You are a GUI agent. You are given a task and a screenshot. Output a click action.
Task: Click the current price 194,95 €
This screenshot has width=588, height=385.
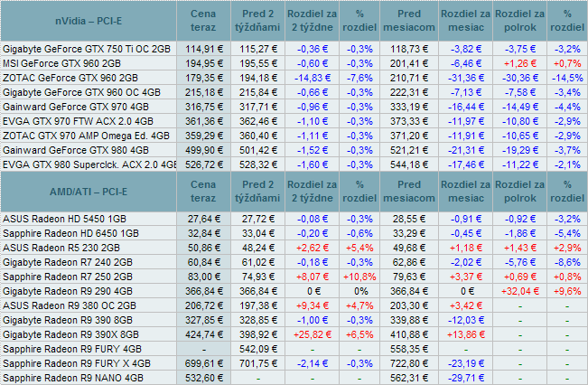point(203,63)
